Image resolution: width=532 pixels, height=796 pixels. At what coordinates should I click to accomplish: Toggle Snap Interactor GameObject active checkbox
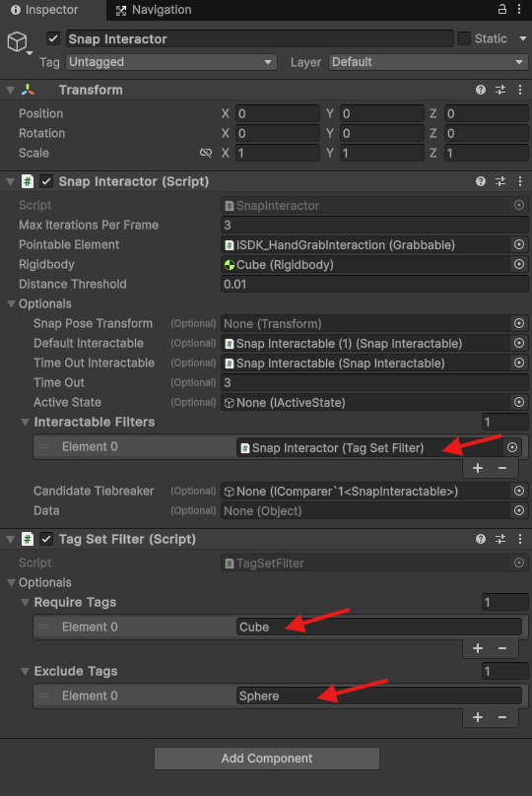click(x=53, y=38)
